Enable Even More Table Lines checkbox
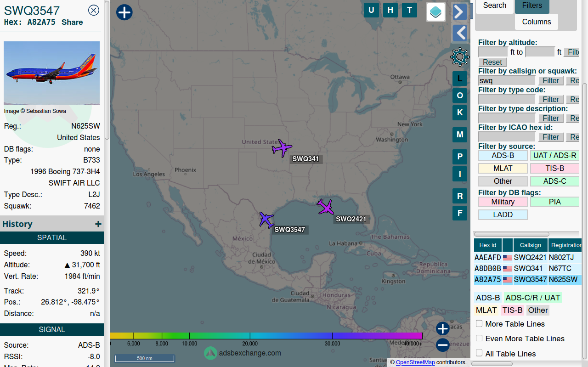 point(479,338)
